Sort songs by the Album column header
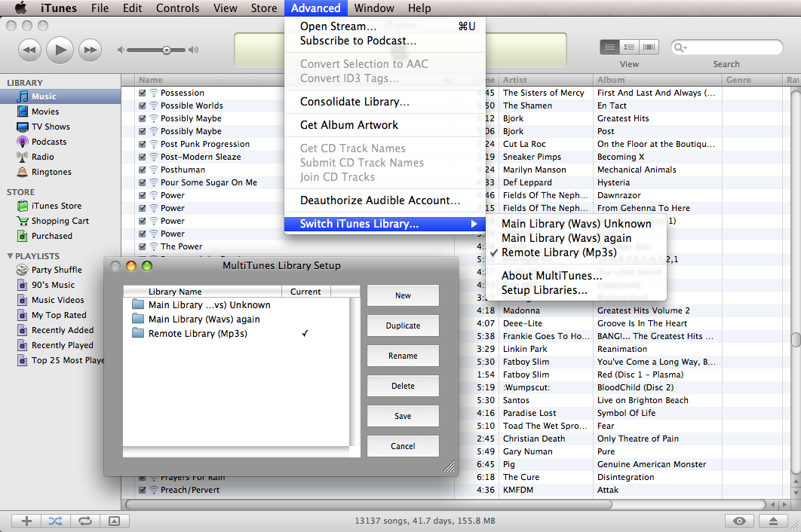 (658, 80)
